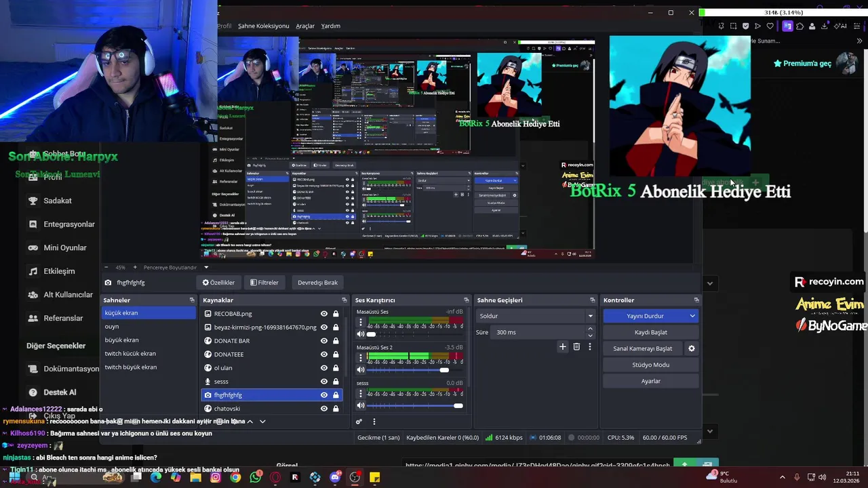Add a scene transition with plus icon
Viewport: 868px width, 488px height.
562,346
